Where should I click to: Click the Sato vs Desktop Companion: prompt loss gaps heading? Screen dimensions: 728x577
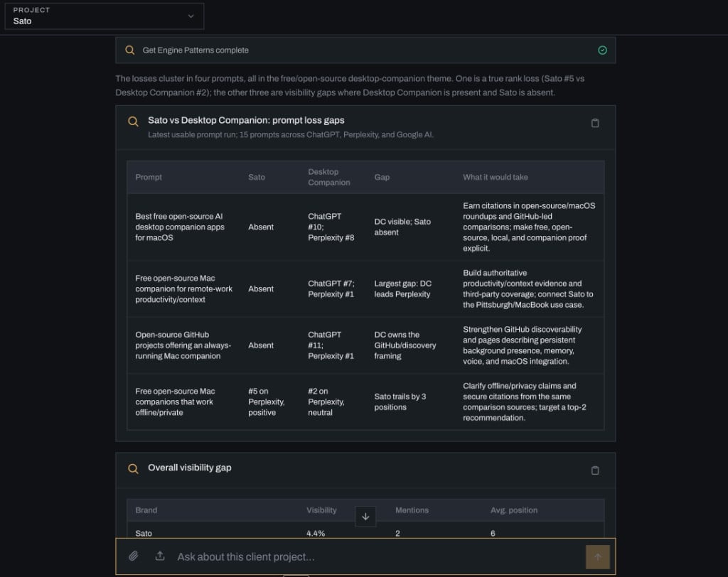[246, 120]
